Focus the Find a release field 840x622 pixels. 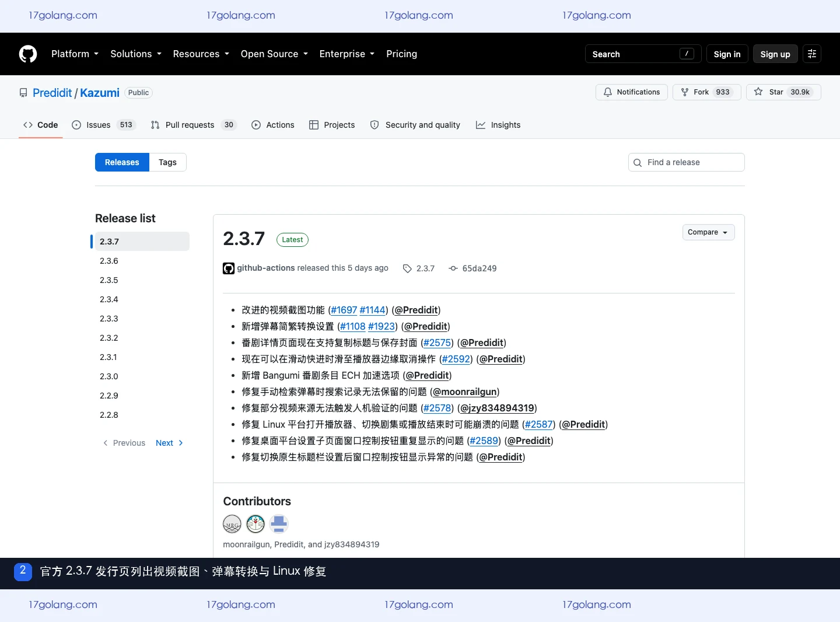tap(687, 162)
